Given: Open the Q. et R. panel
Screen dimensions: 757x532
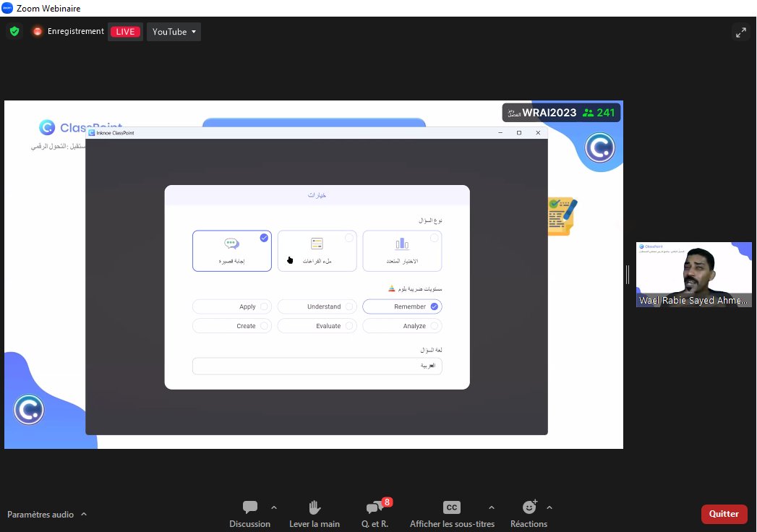Looking at the screenshot, I should 375,514.
